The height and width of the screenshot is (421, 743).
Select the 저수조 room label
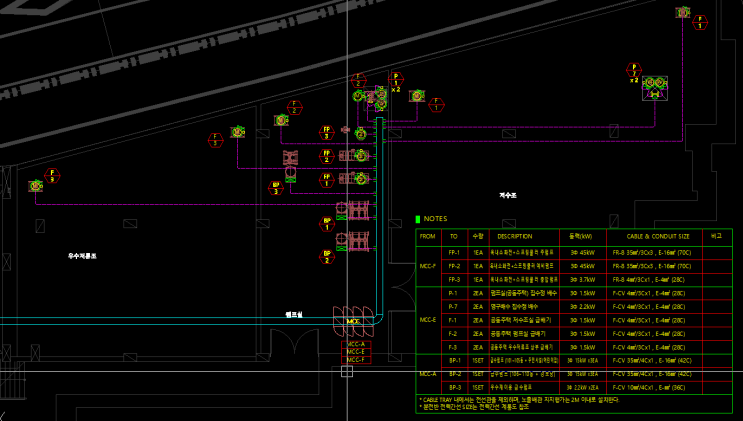coord(507,195)
